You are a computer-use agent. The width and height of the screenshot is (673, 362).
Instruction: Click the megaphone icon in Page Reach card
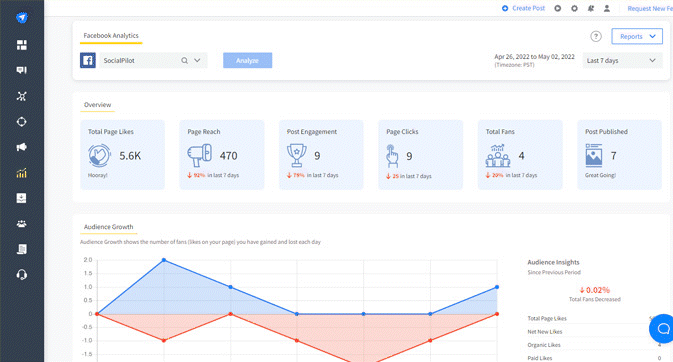200,155
